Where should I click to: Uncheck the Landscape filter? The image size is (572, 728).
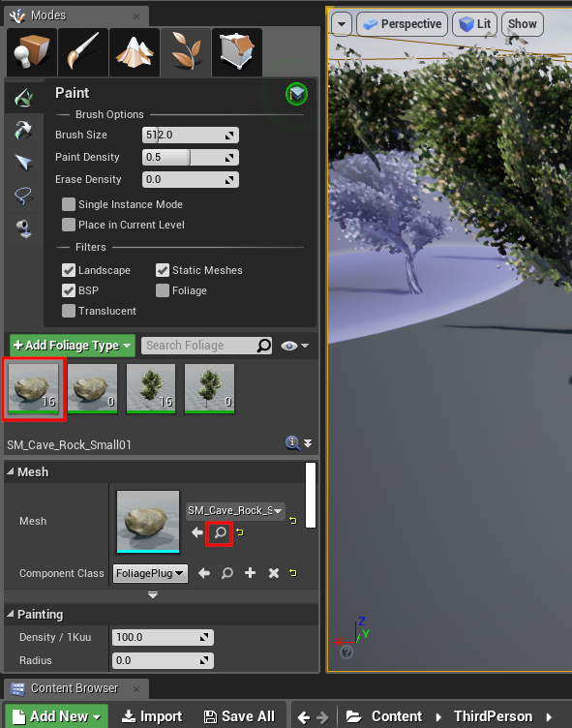(69, 270)
